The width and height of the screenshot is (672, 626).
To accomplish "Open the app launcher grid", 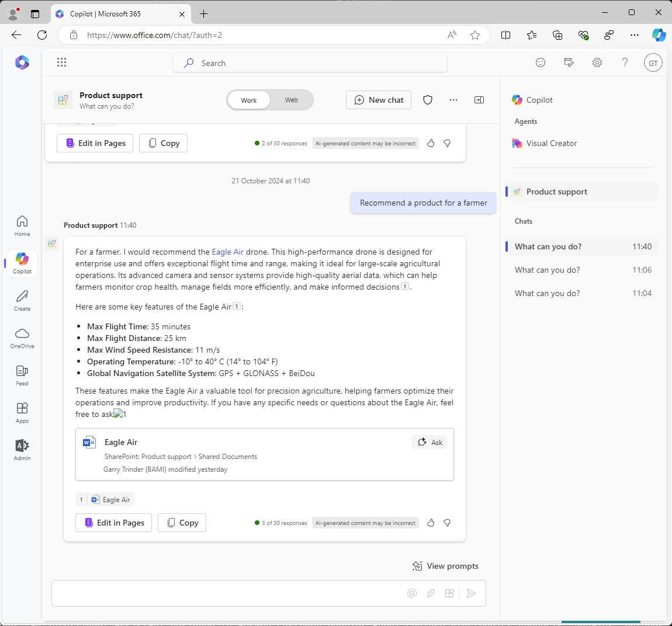I will pyautogui.click(x=62, y=62).
